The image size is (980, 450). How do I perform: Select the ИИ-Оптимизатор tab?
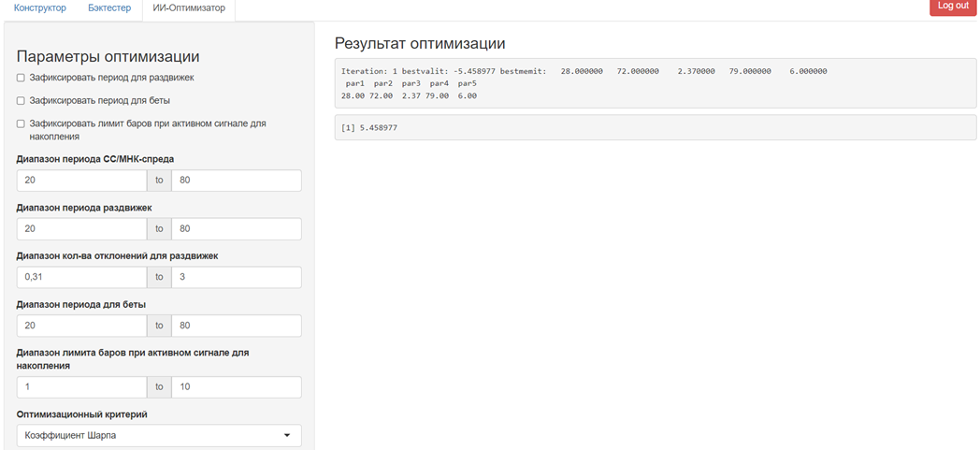(189, 7)
